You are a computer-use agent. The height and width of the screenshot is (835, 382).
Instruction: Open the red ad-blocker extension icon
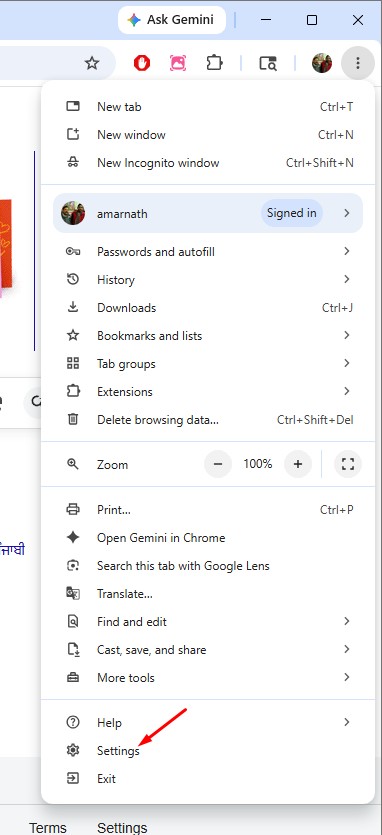click(142, 63)
